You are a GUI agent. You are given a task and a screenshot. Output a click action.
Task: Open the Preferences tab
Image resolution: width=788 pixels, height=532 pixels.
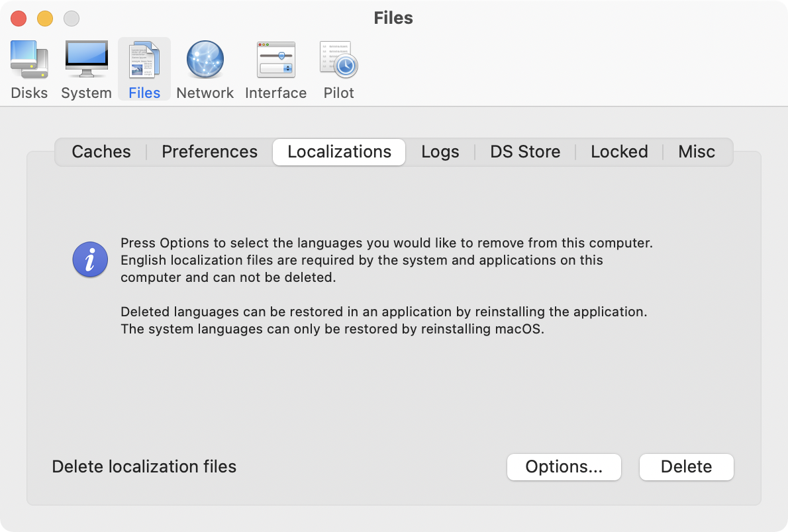(x=209, y=152)
